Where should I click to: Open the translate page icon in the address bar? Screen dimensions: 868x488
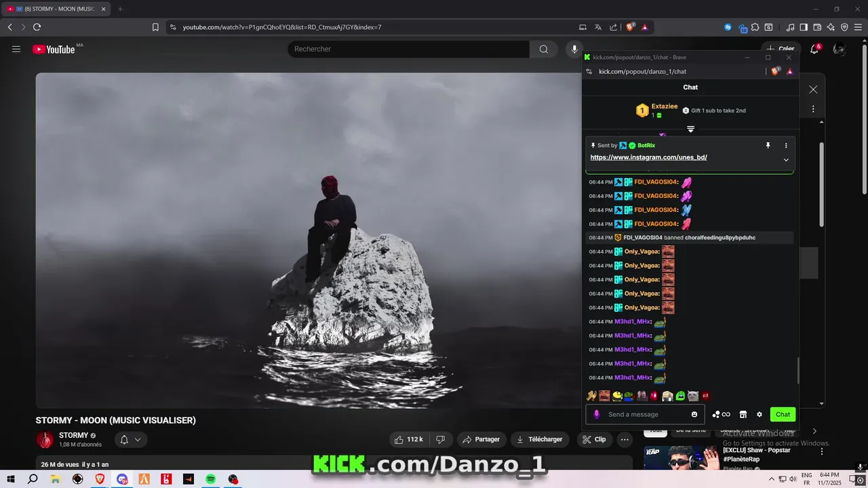(x=597, y=27)
